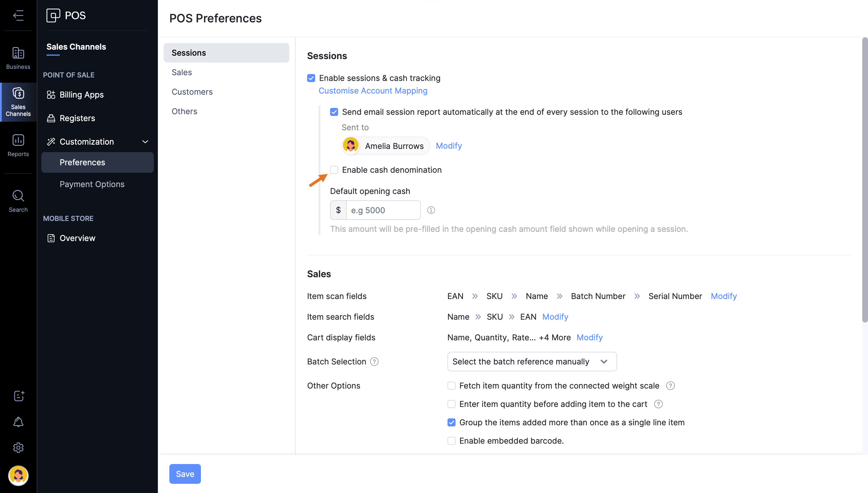Uncheck Enable sessions & cash tracking
The width and height of the screenshot is (868, 493).
tap(311, 78)
